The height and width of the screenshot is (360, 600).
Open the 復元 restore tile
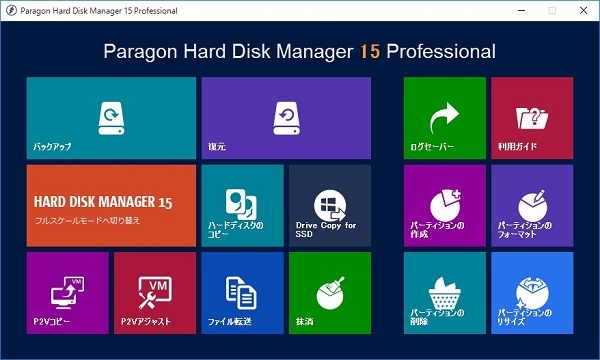[286, 118]
